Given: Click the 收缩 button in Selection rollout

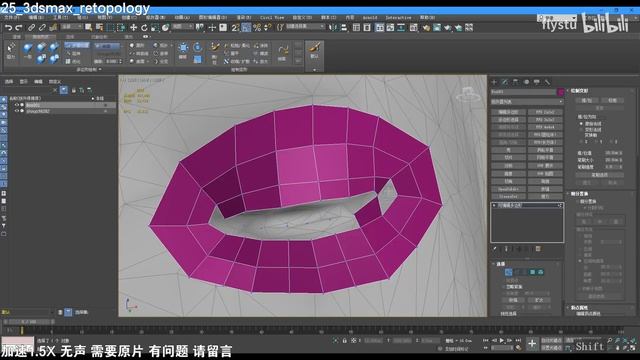Looking at the screenshot, I should point(513,300).
